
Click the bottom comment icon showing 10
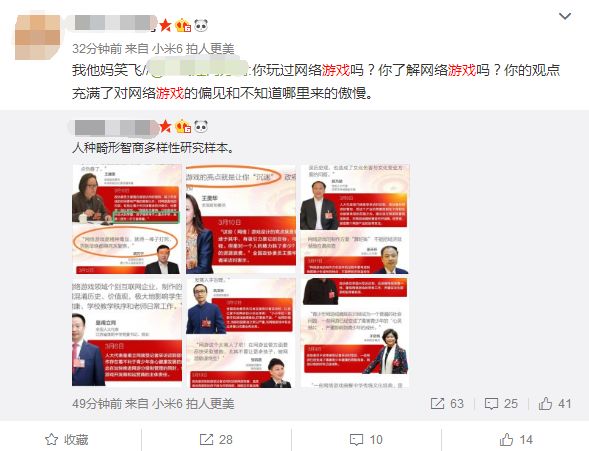pos(366,439)
